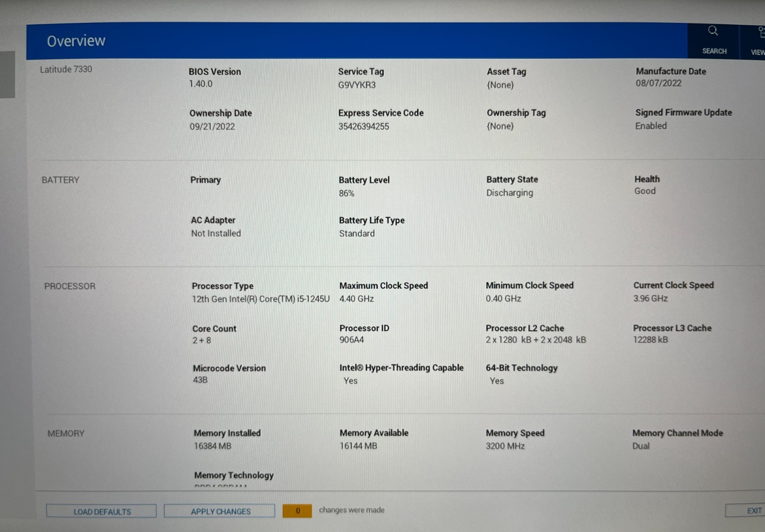Click the Core Count value 2 + 8

[201, 340]
